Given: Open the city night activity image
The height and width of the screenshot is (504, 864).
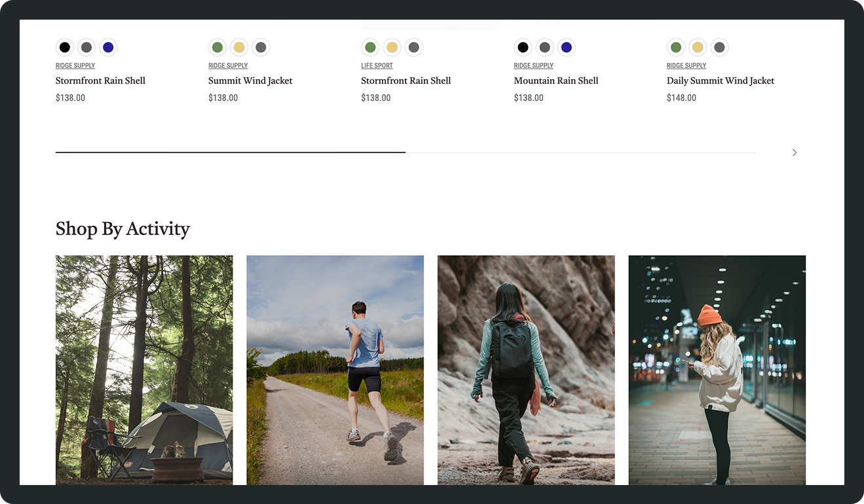Looking at the screenshot, I should click(717, 370).
